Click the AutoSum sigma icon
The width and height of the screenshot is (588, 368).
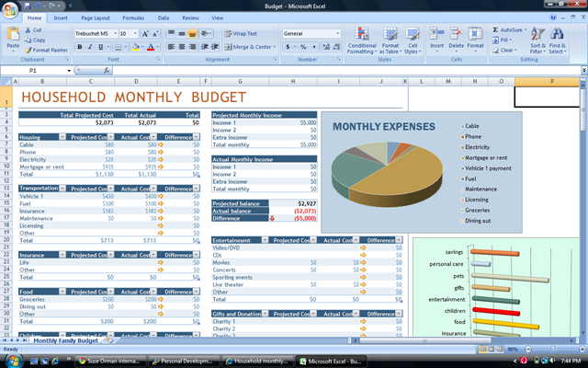tap(495, 29)
